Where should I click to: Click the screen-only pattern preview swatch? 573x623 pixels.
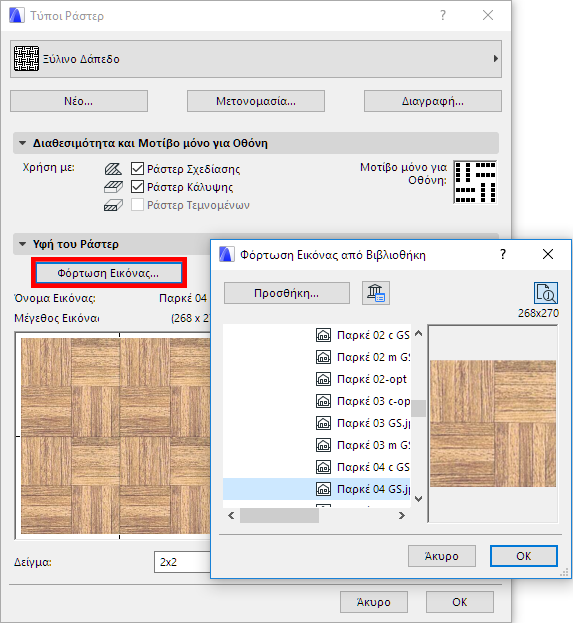pos(475,182)
